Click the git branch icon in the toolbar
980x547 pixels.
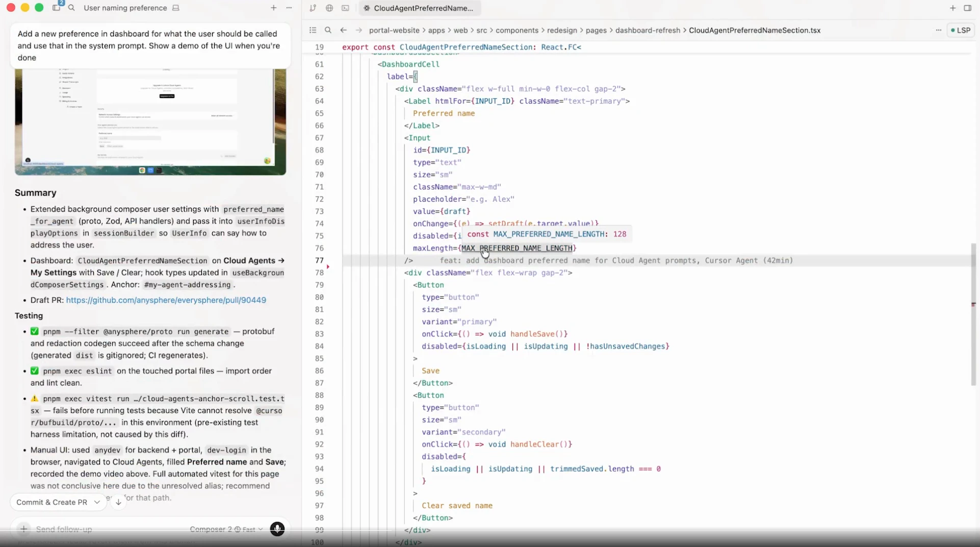pyautogui.click(x=313, y=8)
